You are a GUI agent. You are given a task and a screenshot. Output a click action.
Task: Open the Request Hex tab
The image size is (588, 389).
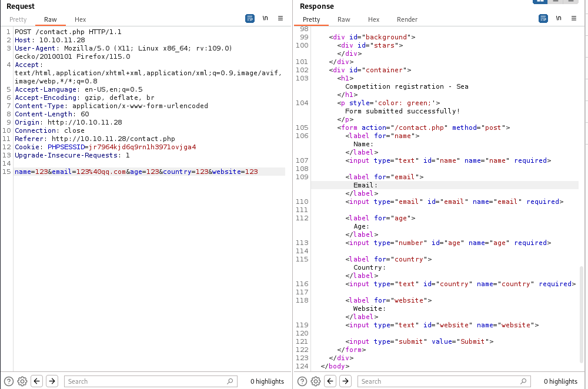(80, 19)
